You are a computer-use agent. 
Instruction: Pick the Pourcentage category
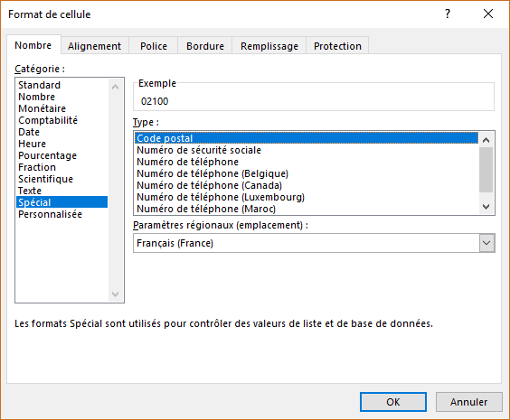62,155
